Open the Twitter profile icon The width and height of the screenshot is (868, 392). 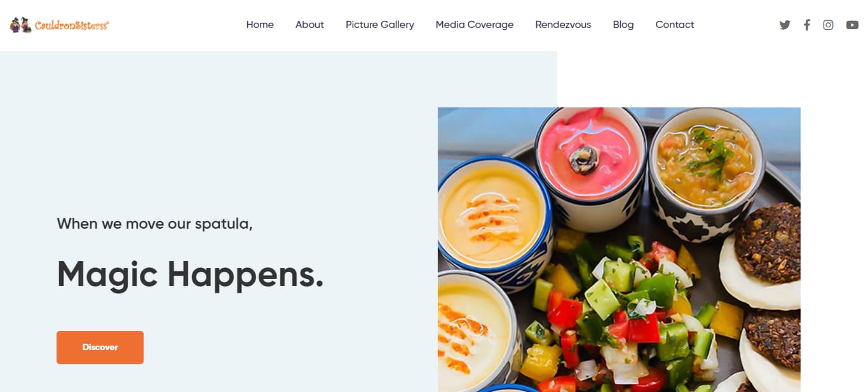point(785,25)
